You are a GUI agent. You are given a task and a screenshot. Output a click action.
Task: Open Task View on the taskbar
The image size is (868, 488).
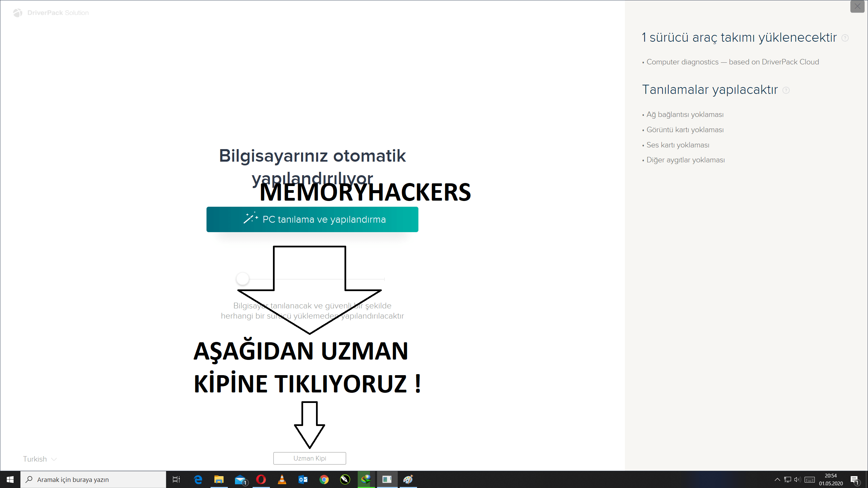tap(176, 480)
